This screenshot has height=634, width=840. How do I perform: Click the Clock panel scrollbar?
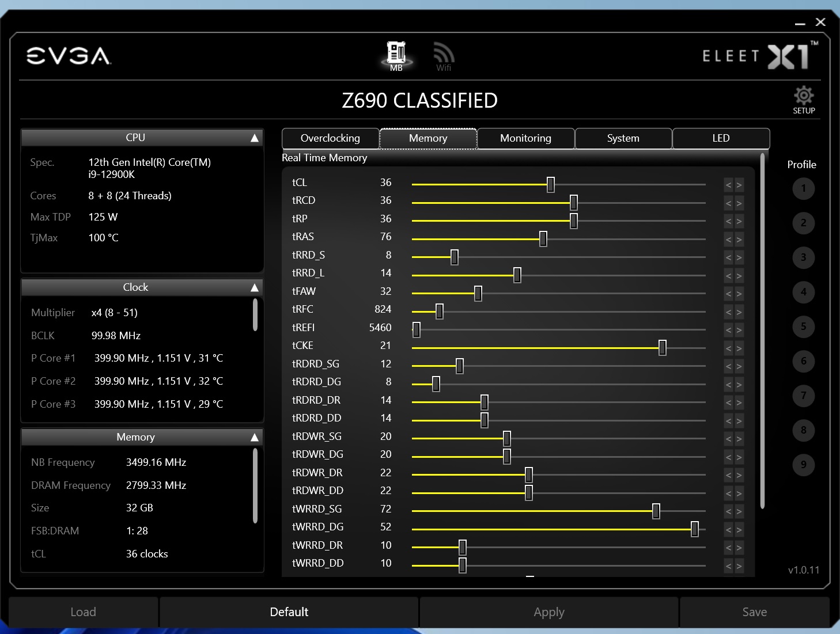pyautogui.click(x=255, y=315)
